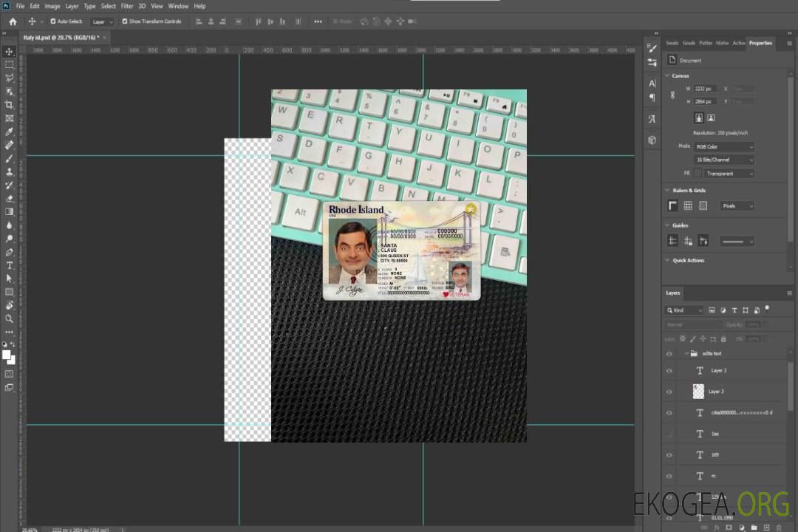Collapse the Quick Actions section
Viewport: 798px width, 532px height.
click(x=667, y=260)
